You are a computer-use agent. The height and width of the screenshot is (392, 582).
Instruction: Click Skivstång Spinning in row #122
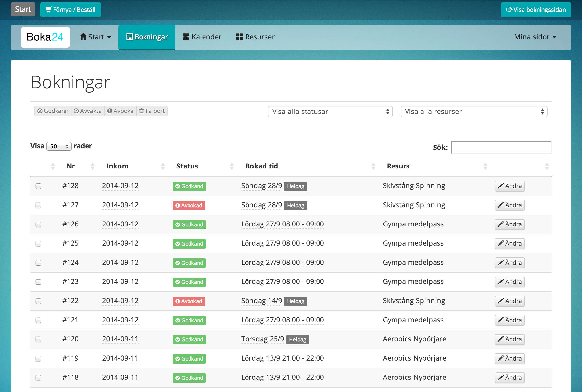[414, 301]
